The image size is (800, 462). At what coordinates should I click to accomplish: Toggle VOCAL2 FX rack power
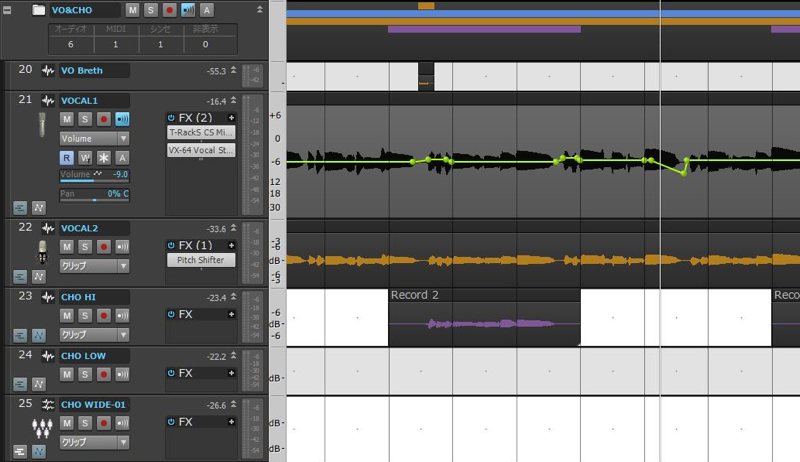(171, 245)
